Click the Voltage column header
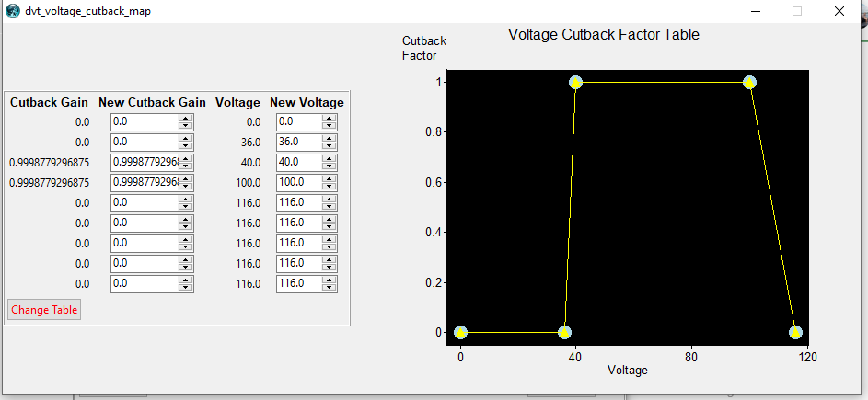868x400 pixels. [x=237, y=102]
